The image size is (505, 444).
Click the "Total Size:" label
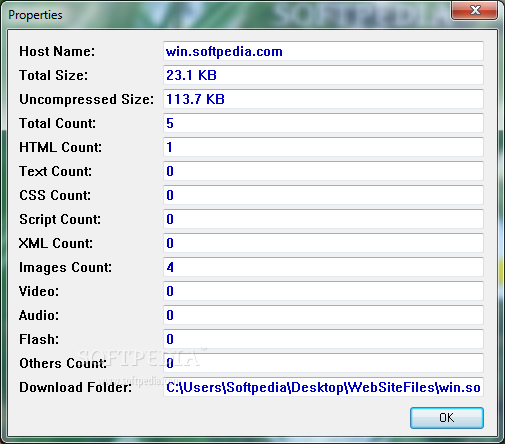[53, 75]
